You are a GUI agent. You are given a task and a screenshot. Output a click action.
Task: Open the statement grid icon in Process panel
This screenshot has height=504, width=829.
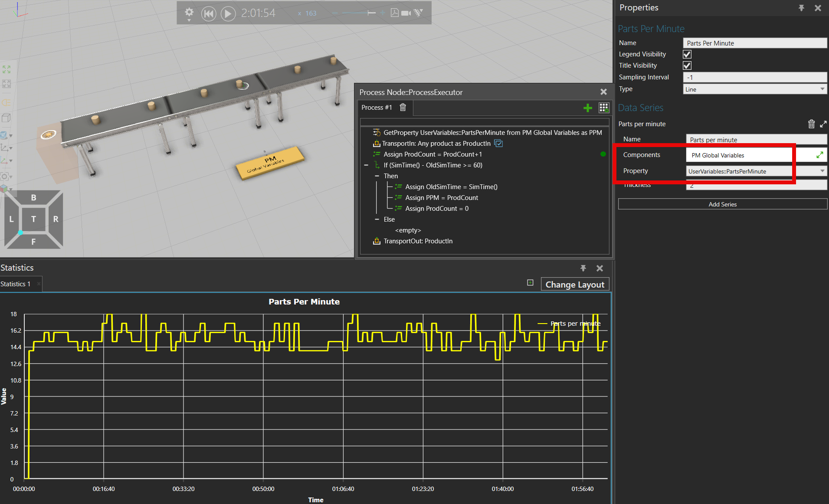point(603,108)
